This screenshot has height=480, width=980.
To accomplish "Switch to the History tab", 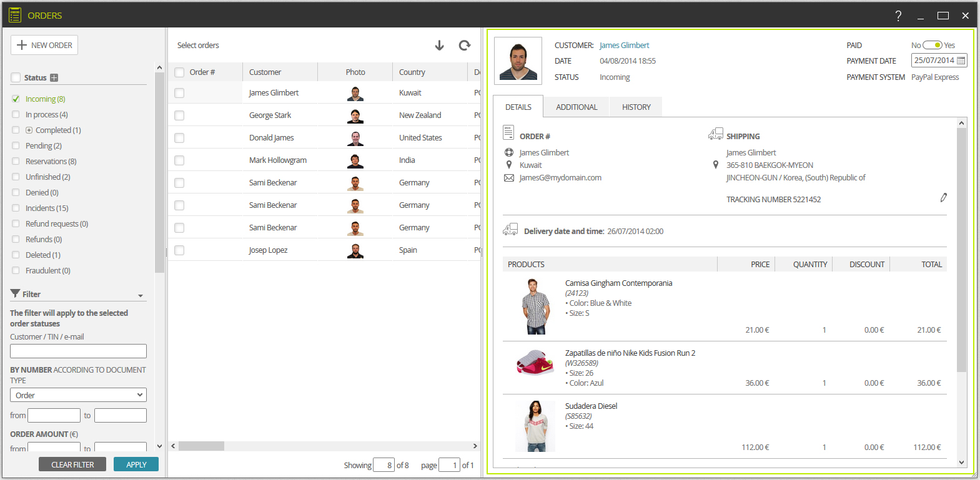I will pos(636,107).
